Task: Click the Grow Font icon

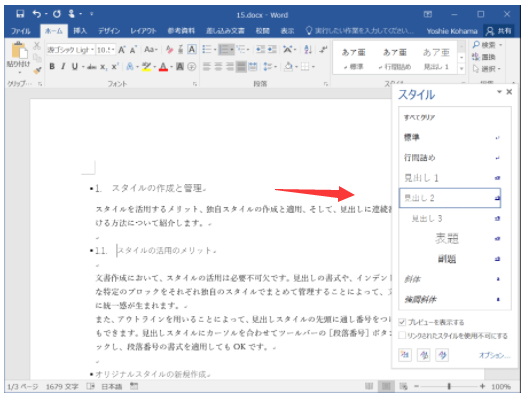Action: [x=122, y=50]
